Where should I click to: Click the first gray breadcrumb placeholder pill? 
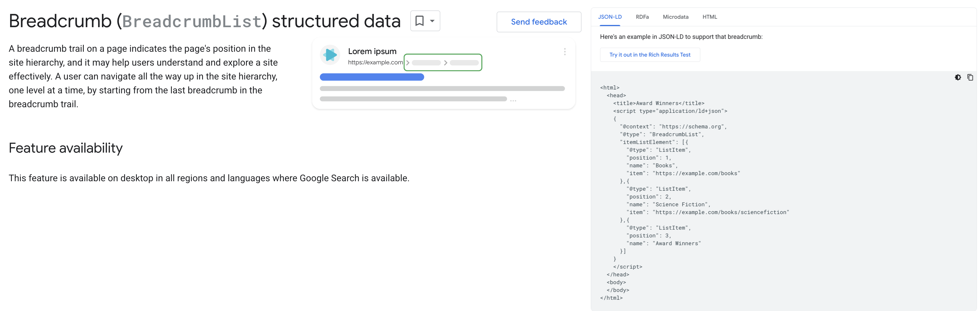[426, 63]
